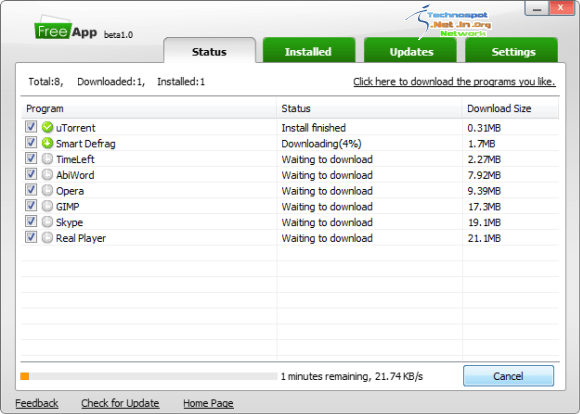Viewport: 580px width, 414px height.
Task: Toggle the TimeLeft checkbox
Action: pos(31,158)
